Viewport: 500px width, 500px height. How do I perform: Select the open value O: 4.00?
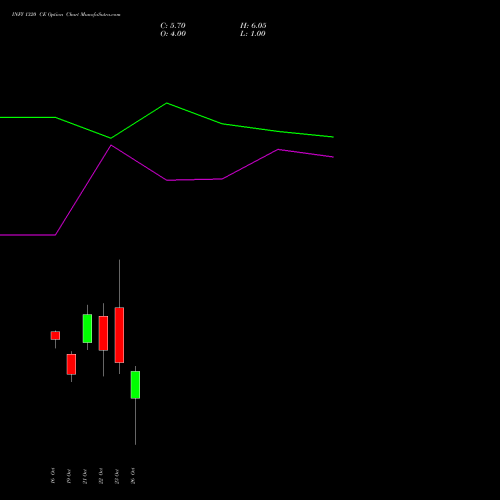pyautogui.click(x=173, y=34)
